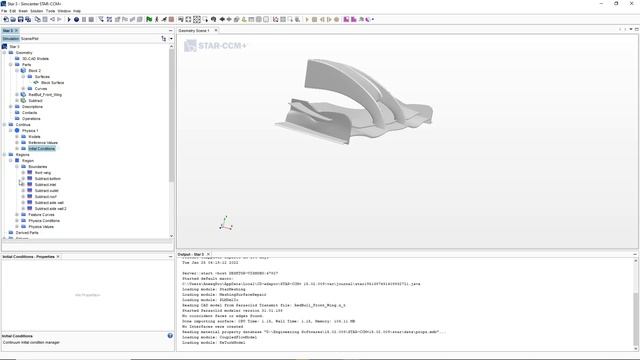The height and width of the screenshot is (360, 640).
Task: Close the Initial Conditions Properties tab
Action: point(58,256)
